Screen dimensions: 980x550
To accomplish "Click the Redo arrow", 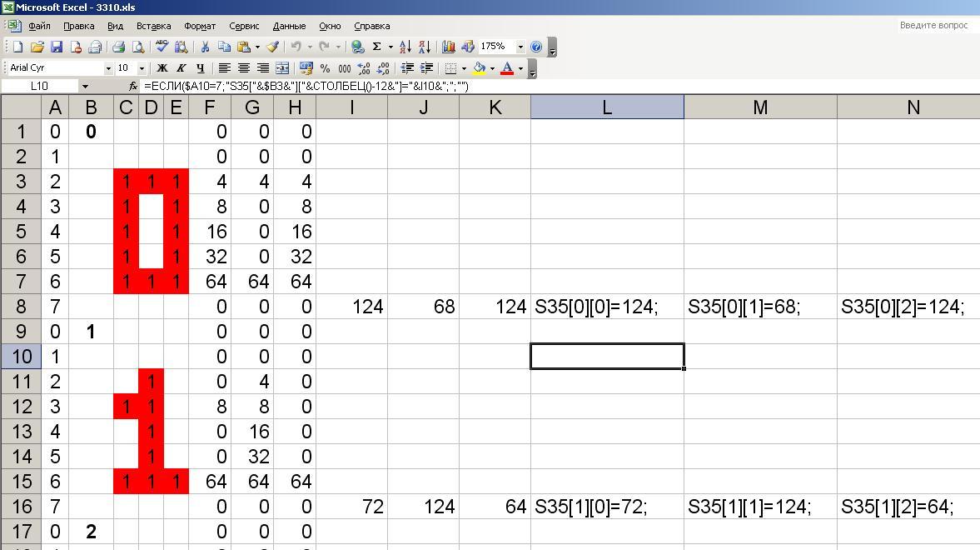I will click(x=325, y=47).
